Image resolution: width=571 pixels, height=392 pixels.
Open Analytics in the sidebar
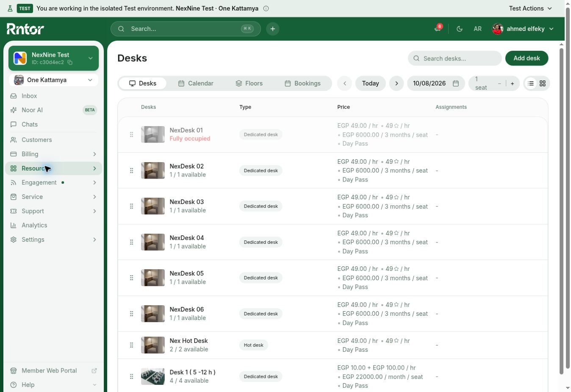coord(53,225)
